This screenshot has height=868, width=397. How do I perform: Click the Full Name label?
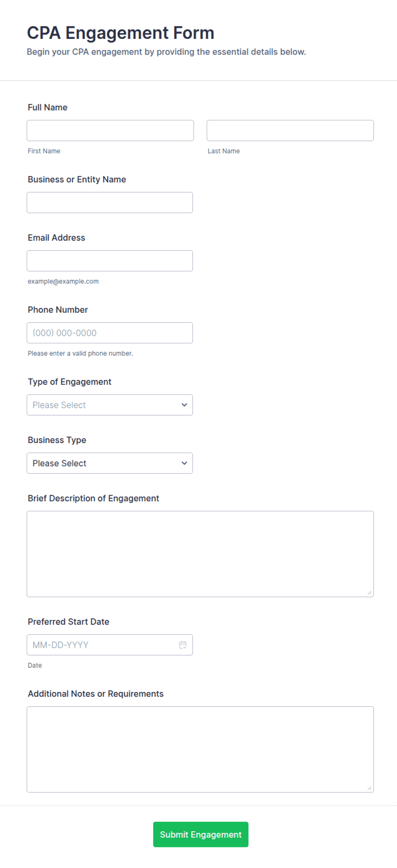[47, 107]
